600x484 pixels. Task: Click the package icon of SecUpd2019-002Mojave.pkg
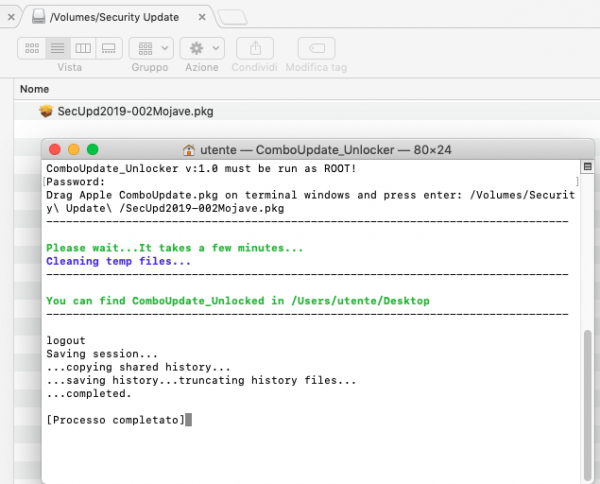point(46,111)
